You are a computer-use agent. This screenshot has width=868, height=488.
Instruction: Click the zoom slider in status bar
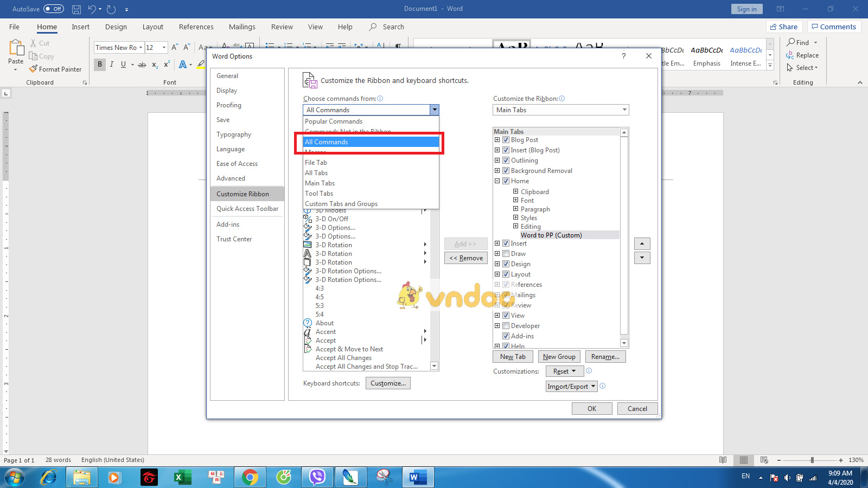(x=812, y=460)
